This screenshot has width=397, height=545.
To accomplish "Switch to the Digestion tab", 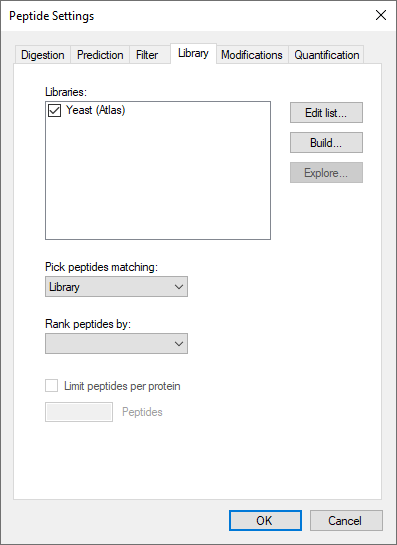I will 42,55.
